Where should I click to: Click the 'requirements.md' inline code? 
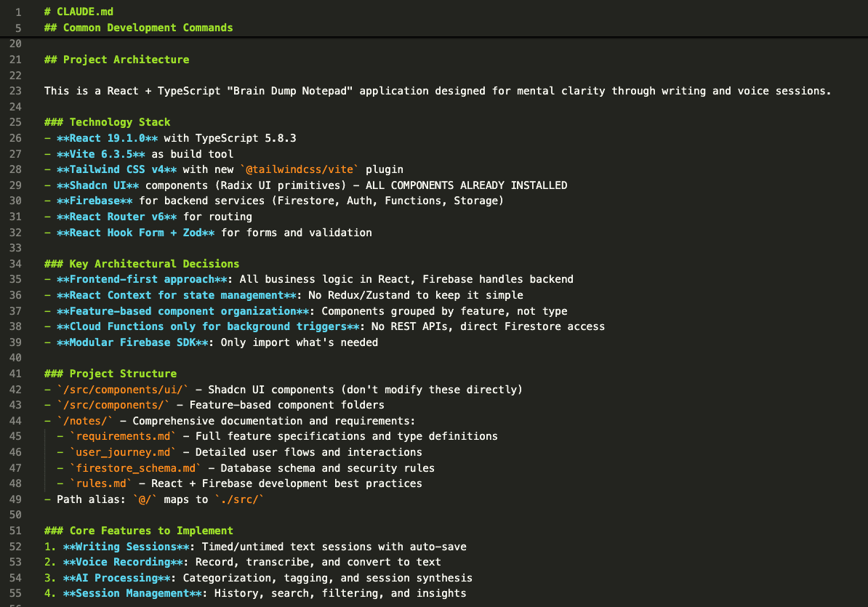[123, 436]
